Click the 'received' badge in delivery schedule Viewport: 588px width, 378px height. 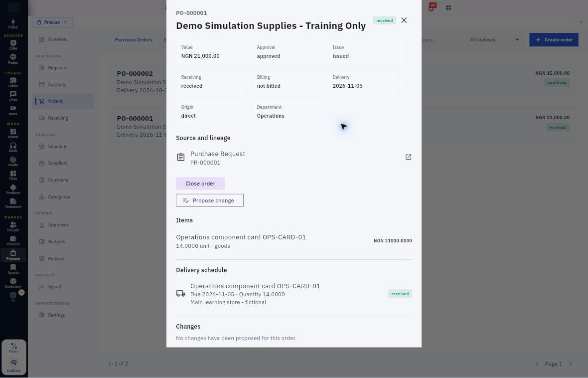pos(400,294)
